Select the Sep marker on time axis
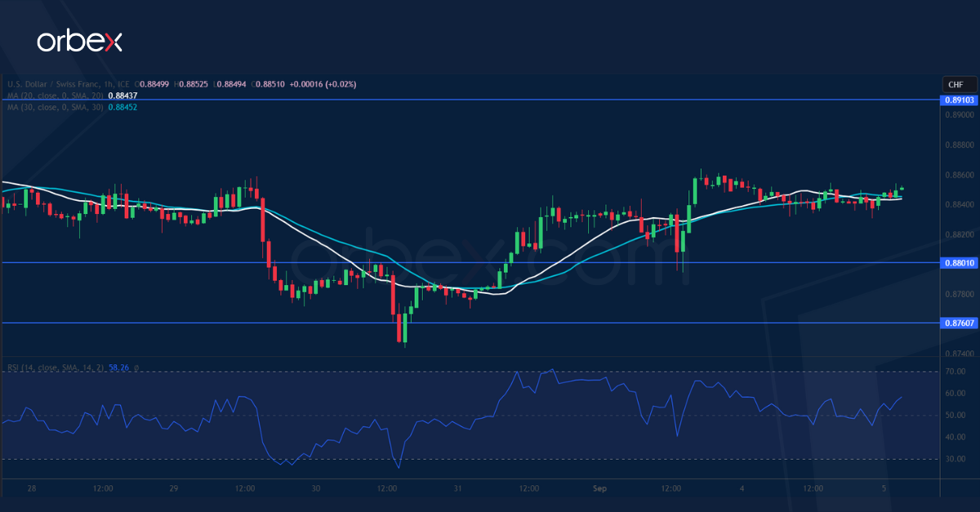 (600, 488)
